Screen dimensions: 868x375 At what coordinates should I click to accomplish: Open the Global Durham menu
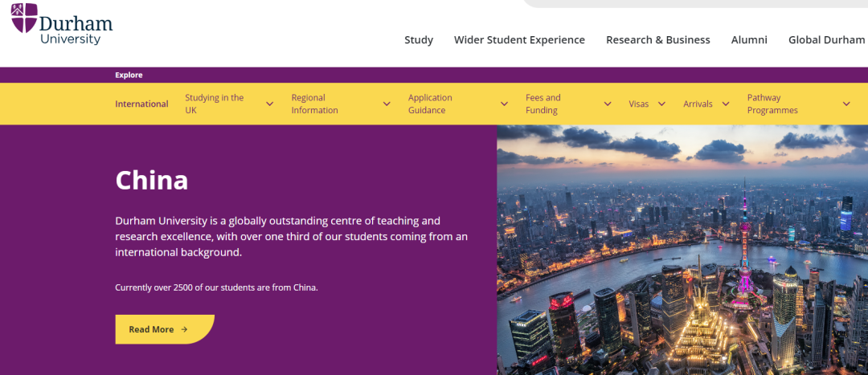pyautogui.click(x=826, y=40)
